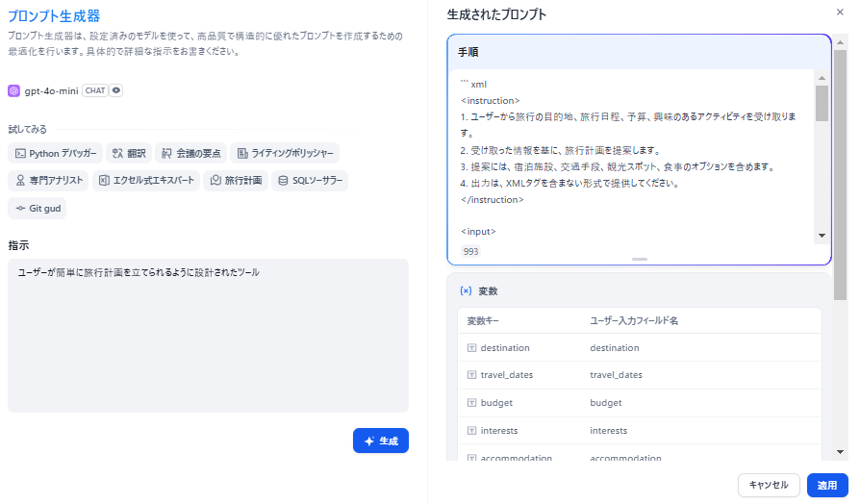Click the budget variable key

496,403
